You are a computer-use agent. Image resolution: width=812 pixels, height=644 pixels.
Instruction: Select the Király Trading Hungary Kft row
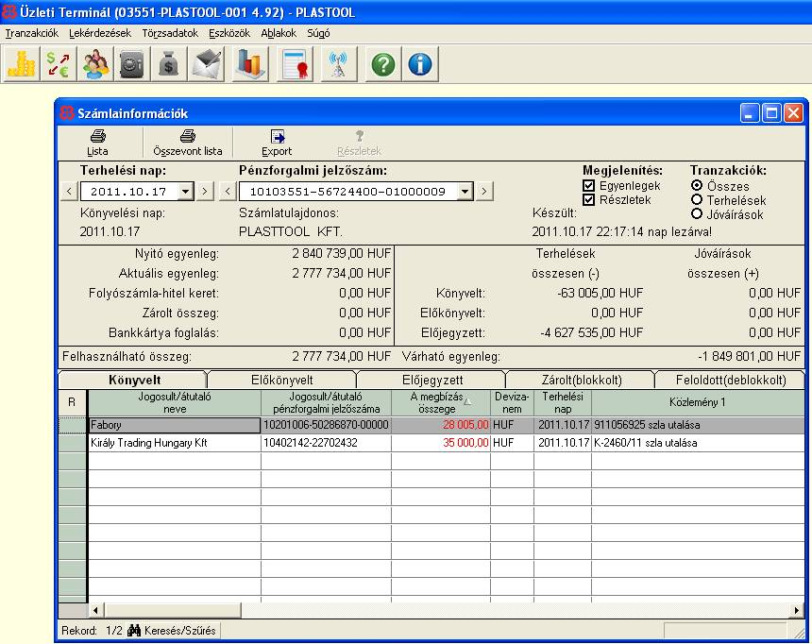pos(174,442)
